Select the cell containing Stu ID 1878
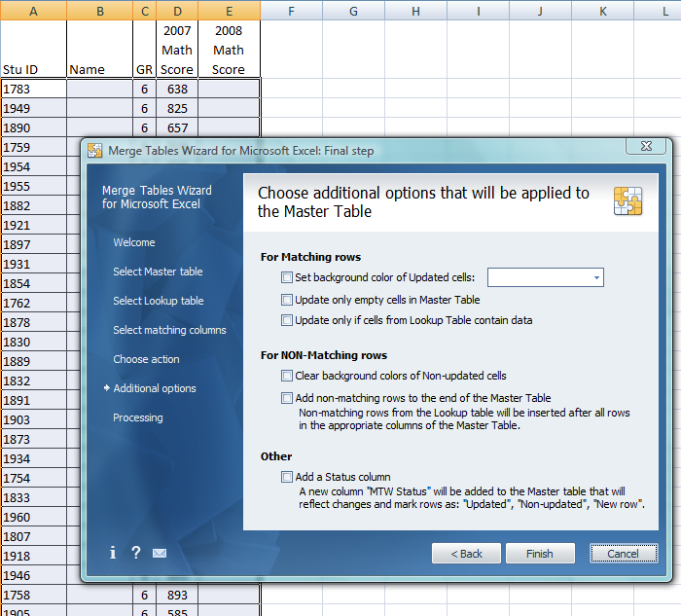 pyautogui.click(x=34, y=322)
